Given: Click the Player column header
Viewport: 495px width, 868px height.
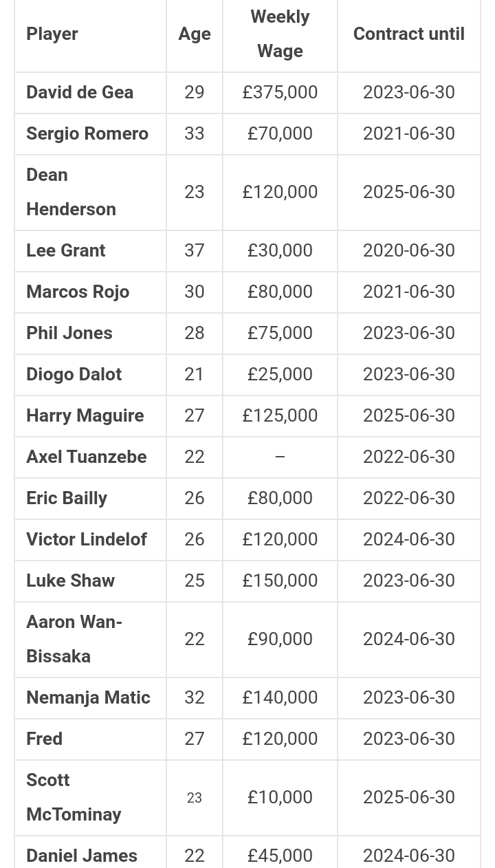Looking at the screenshot, I should click(x=52, y=34).
